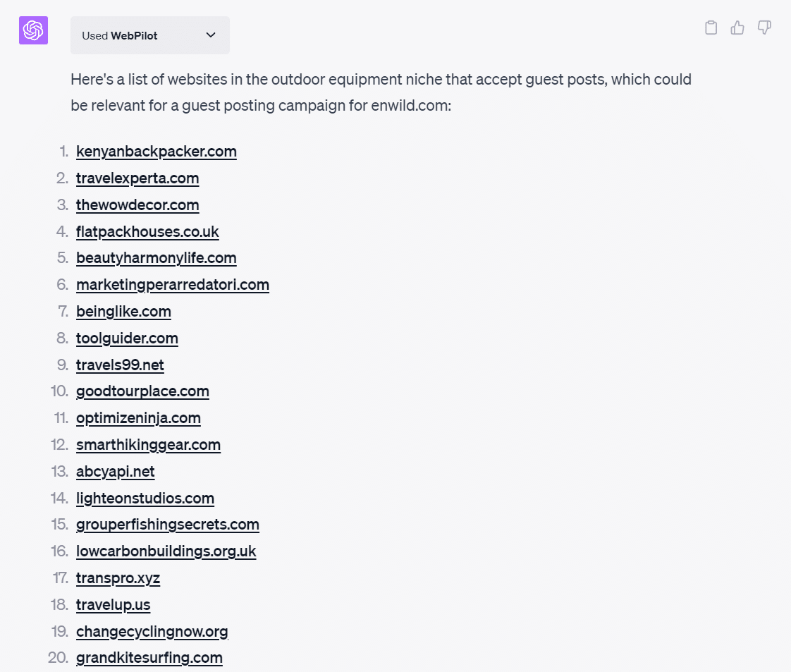
Task: Click the optimizeninja.com hyperlink
Action: [138, 418]
